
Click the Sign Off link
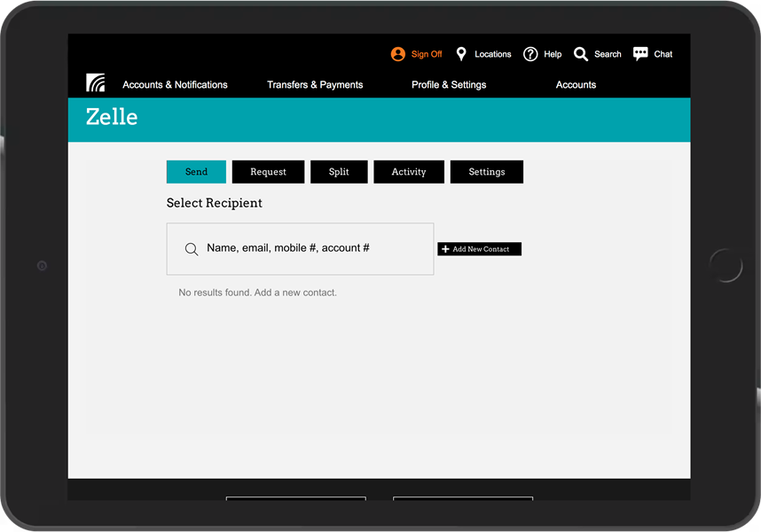click(427, 54)
